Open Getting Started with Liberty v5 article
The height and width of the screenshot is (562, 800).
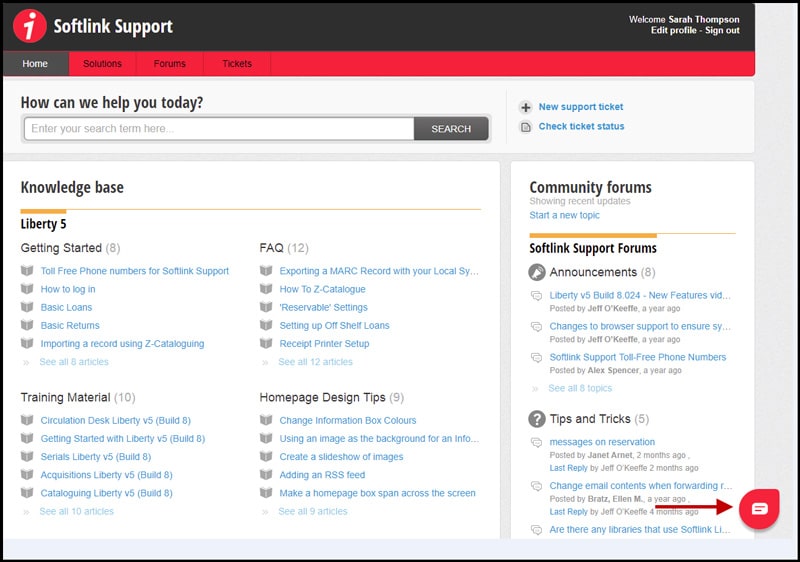pos(122,439)
